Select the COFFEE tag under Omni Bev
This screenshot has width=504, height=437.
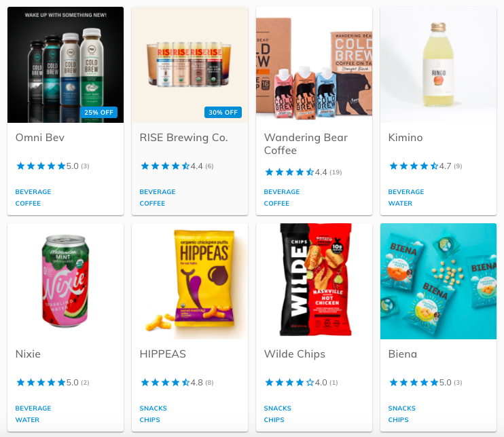[28, 204]
